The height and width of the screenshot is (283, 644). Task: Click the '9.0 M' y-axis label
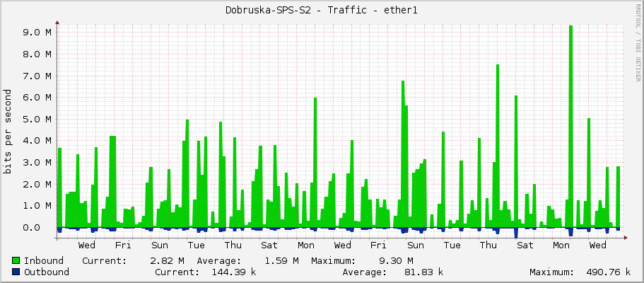pyautogui.click(x=37, y=32)
